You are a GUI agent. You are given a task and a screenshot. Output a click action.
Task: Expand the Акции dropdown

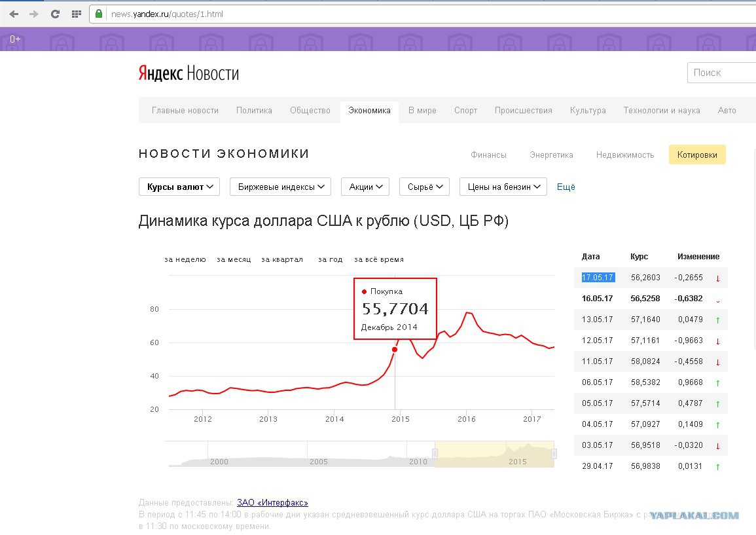365,187
